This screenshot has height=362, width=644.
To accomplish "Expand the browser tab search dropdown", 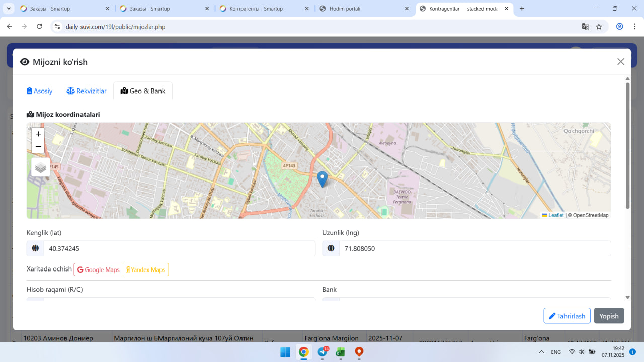I will pos(9,9).
